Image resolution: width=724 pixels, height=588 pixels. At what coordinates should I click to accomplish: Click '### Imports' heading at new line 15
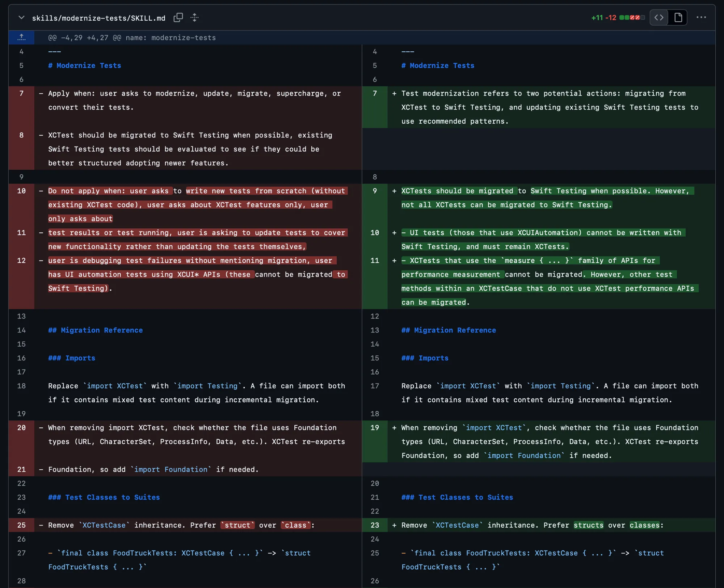(425, 358)
